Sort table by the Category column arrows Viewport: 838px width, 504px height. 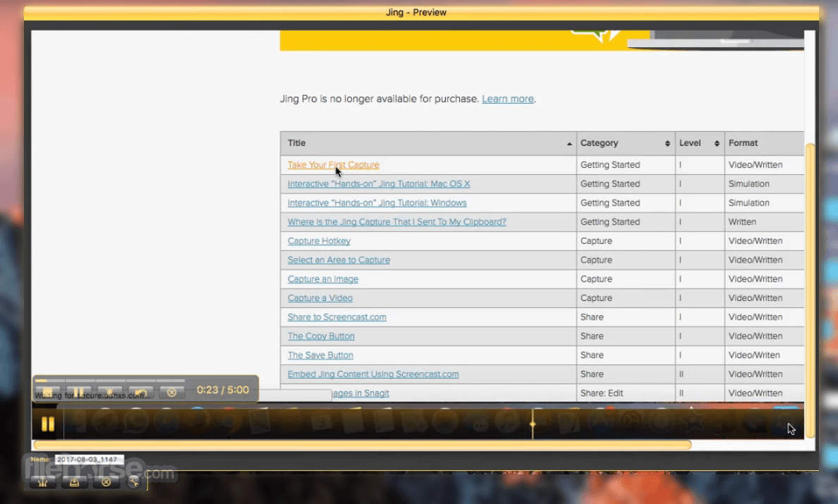[x=667, y=143]
